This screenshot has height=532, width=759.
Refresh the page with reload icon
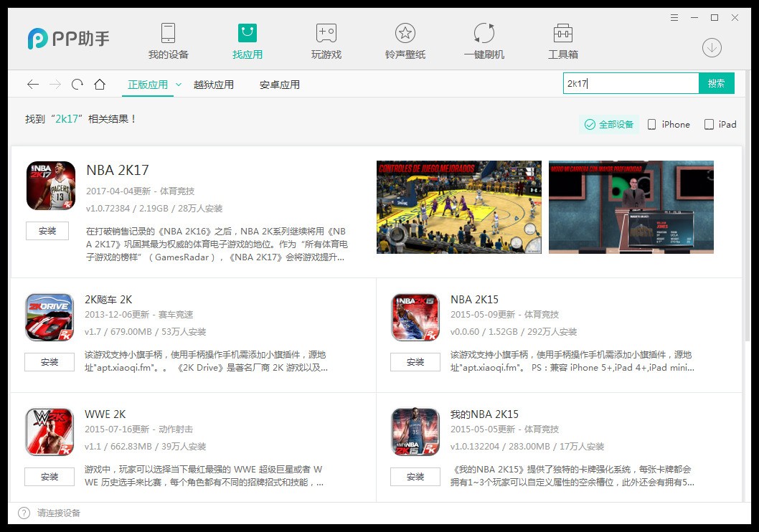[77, 85]
